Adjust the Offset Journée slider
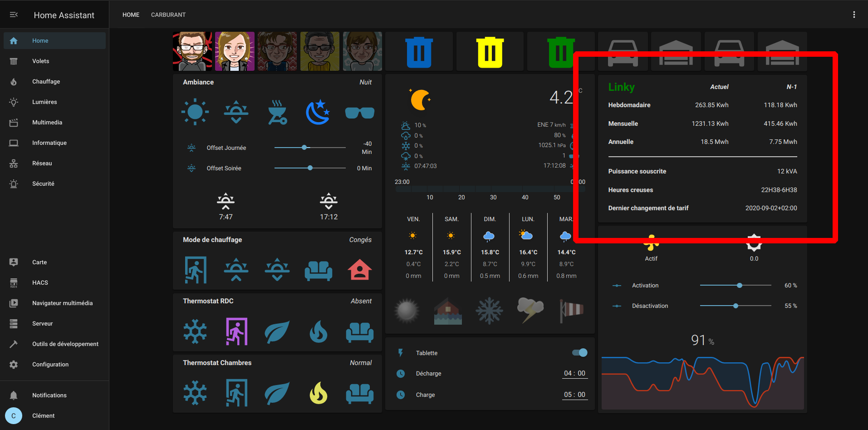Screen dimensions: 868x430 pyautogui.click(x=304, y=148)
